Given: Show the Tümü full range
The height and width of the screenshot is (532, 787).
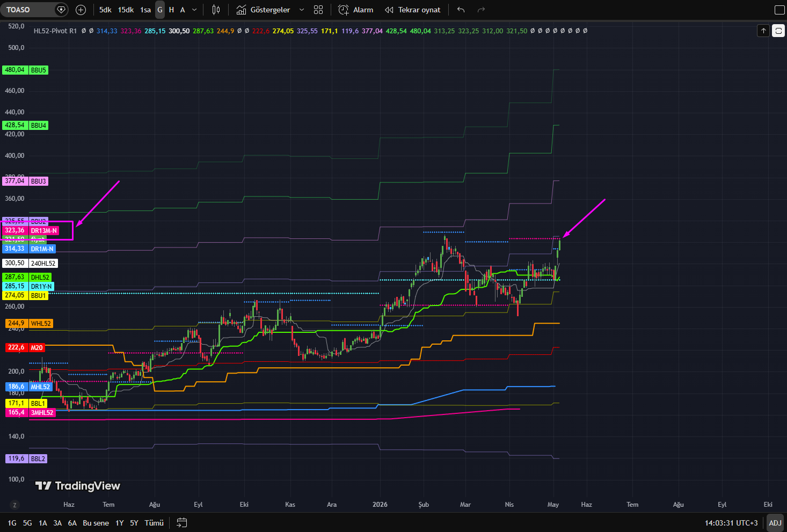Looking at the screenshot, I should (154, 523).
